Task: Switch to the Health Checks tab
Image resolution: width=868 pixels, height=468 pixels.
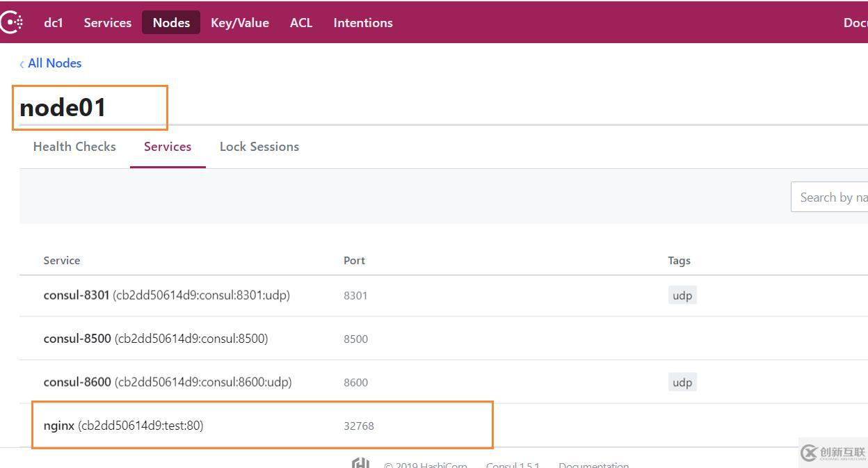Action: (x=74, y=147)
